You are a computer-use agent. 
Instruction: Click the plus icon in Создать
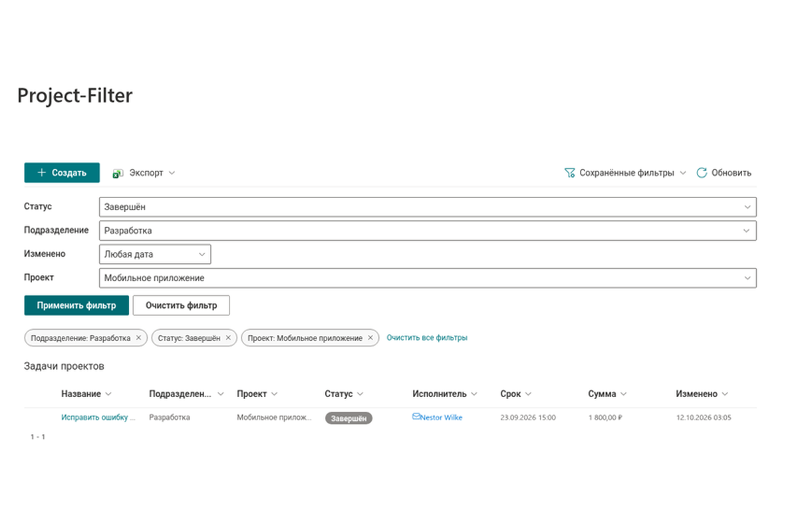pyautogui.click(x=42, y=173)
